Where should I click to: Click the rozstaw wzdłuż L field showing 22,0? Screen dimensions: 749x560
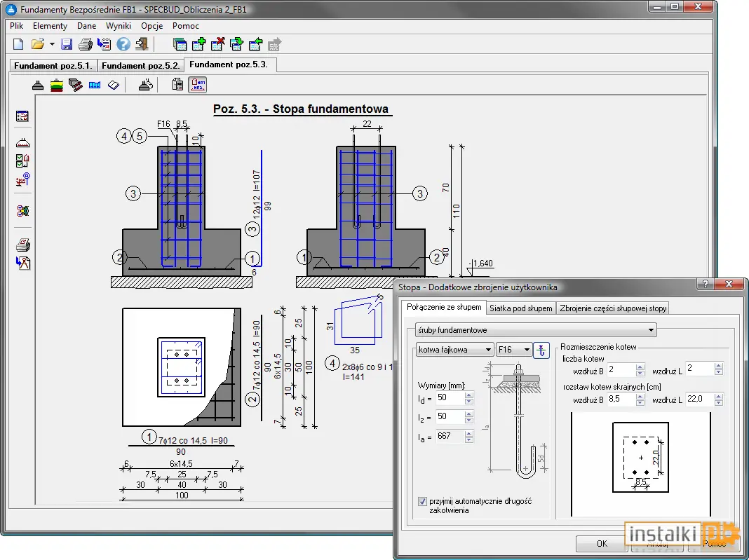tap(700, 399)
